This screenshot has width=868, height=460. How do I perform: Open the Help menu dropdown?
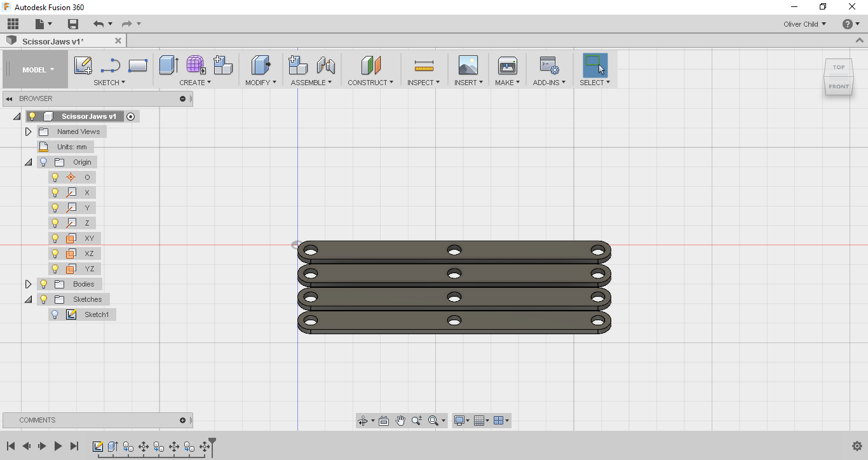pos(850,24)
